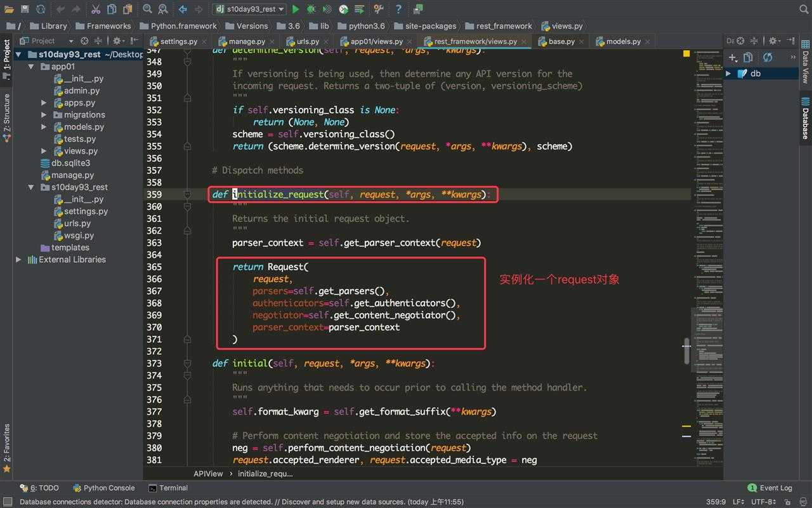Toggle the 1: Project tool window
This screenshot has width=812, height=508.
tap(6, 58)
